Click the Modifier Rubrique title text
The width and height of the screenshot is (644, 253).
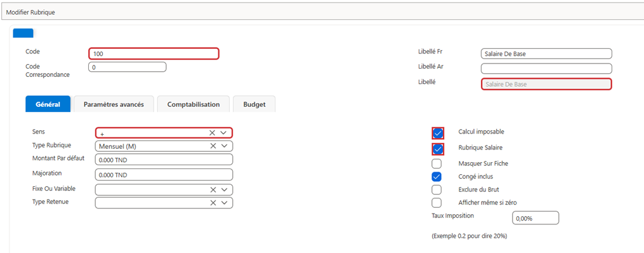coord(30,12)
